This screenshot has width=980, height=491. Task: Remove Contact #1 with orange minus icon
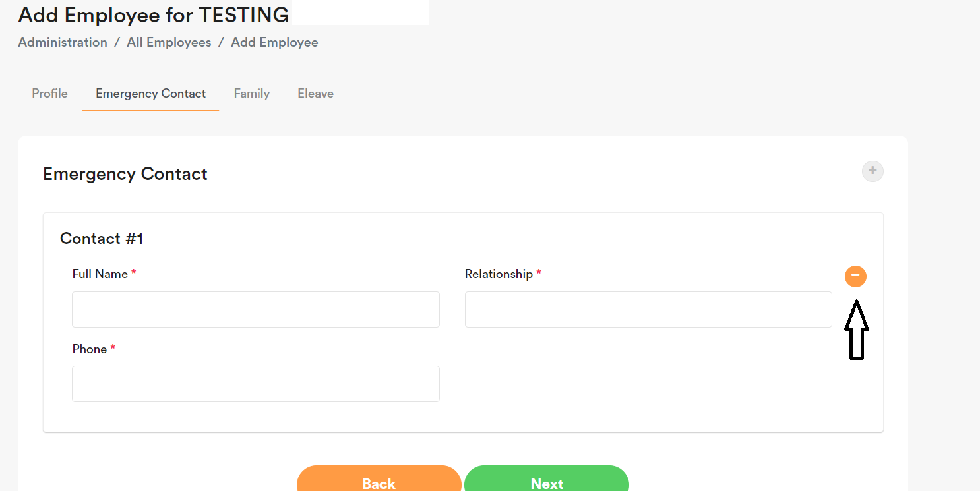(x=855, y=276)
